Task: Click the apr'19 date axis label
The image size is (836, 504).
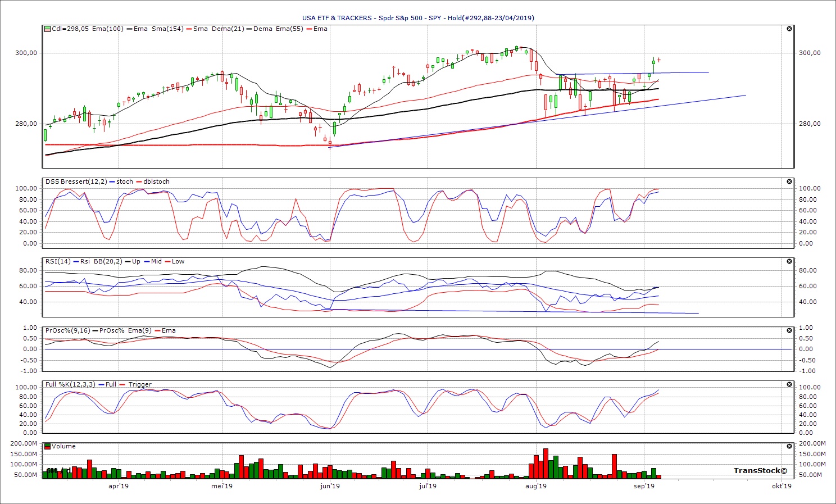Action: click(119, 486)
